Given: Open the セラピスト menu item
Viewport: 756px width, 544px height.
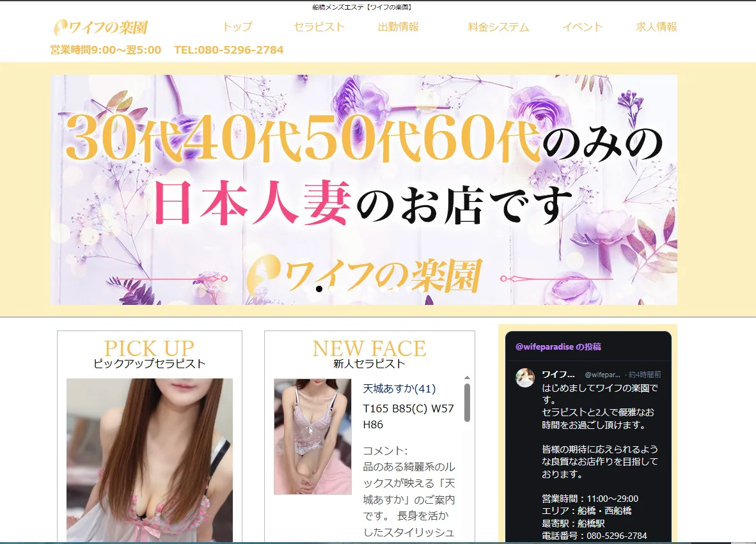Looking at the screenshot, I should click(x=319, y=27).
